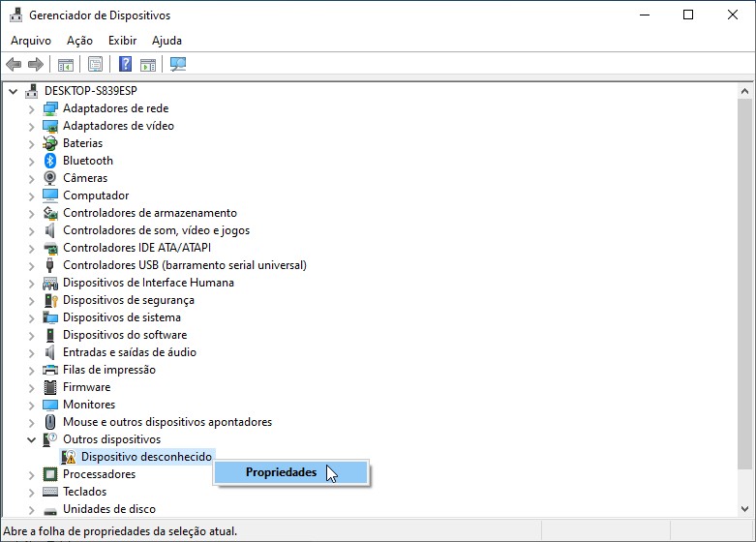The image size is (756, 542).
Task: Click the Teclados keyboard icon
Action: pyautogui.click(x=50, y=492)
